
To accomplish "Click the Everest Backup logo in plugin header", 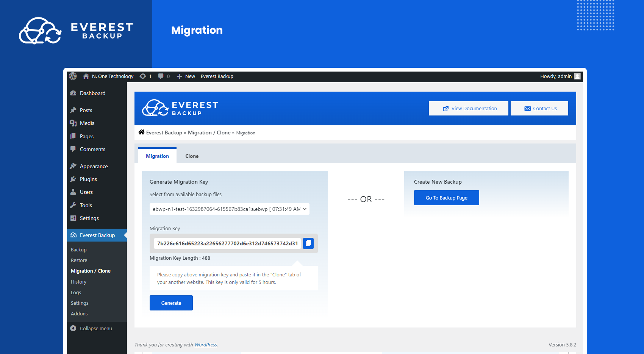I will tap(180, 108).
